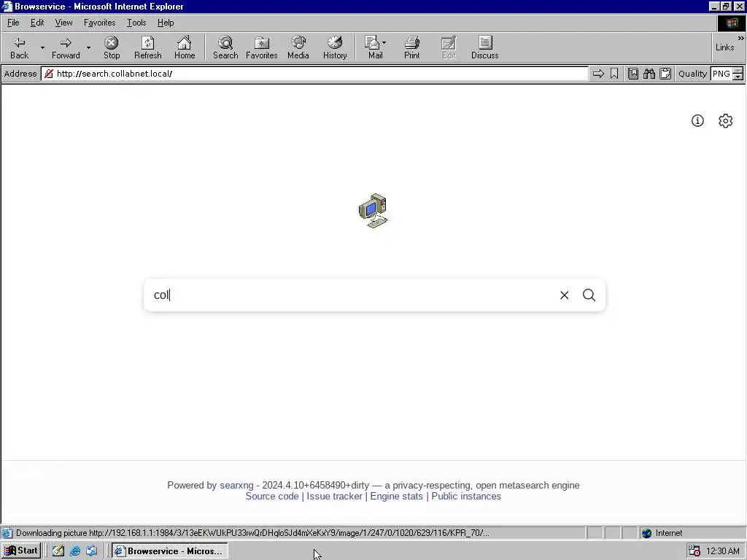Screen dimensions: 747x560
Task: Click the notepad quick launch icon
Action: [58, 551]
